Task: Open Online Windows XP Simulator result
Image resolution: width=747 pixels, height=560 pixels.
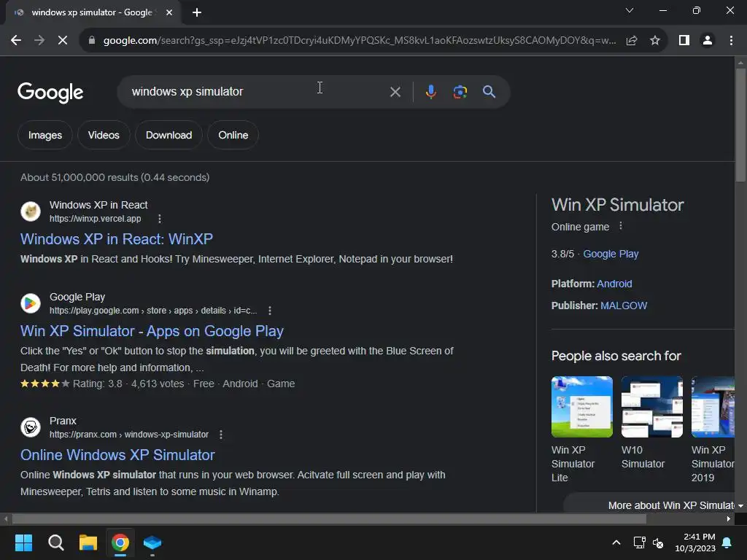Action: 117,455
